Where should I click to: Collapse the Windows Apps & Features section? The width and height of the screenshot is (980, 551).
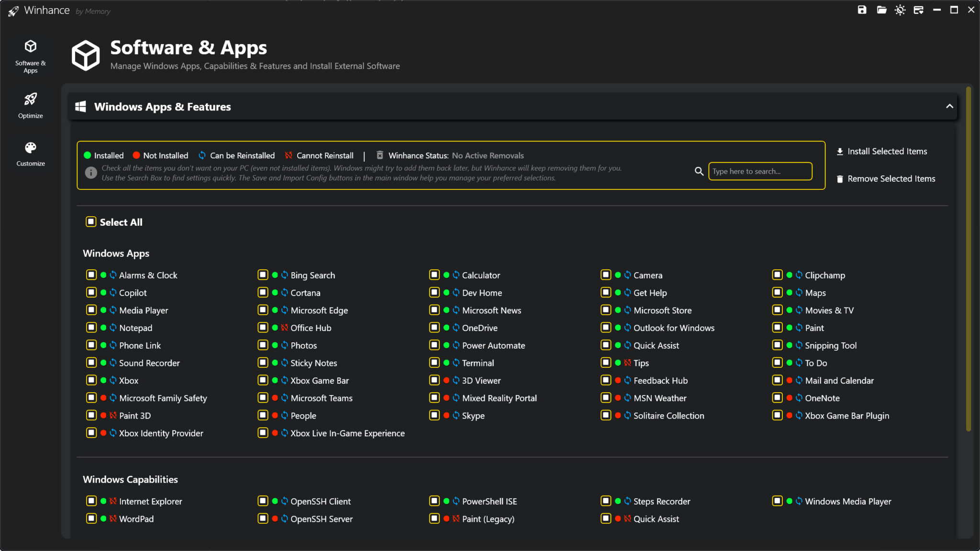coord(950,107)
